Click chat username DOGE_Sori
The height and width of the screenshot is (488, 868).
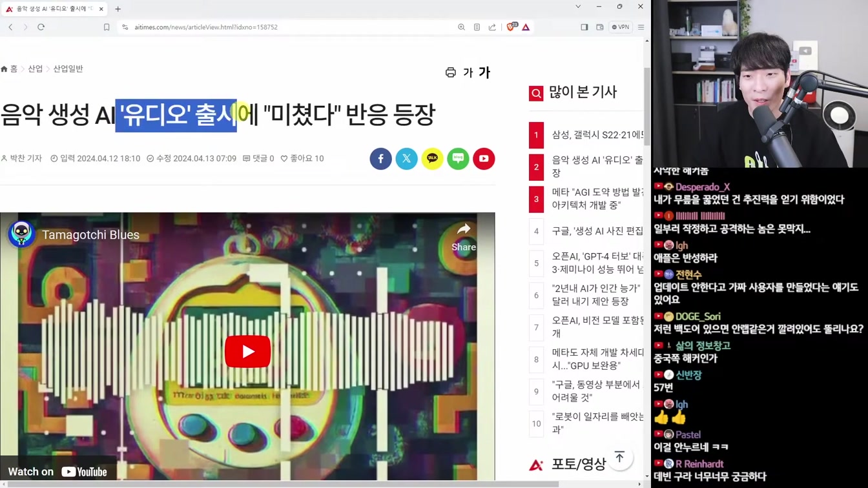697,316
